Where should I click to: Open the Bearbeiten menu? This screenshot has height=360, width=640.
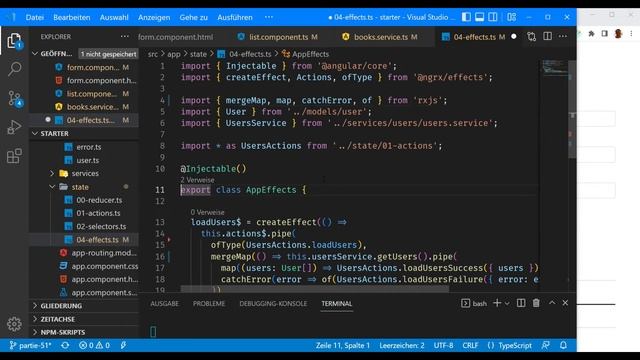(x=72, y=17)
